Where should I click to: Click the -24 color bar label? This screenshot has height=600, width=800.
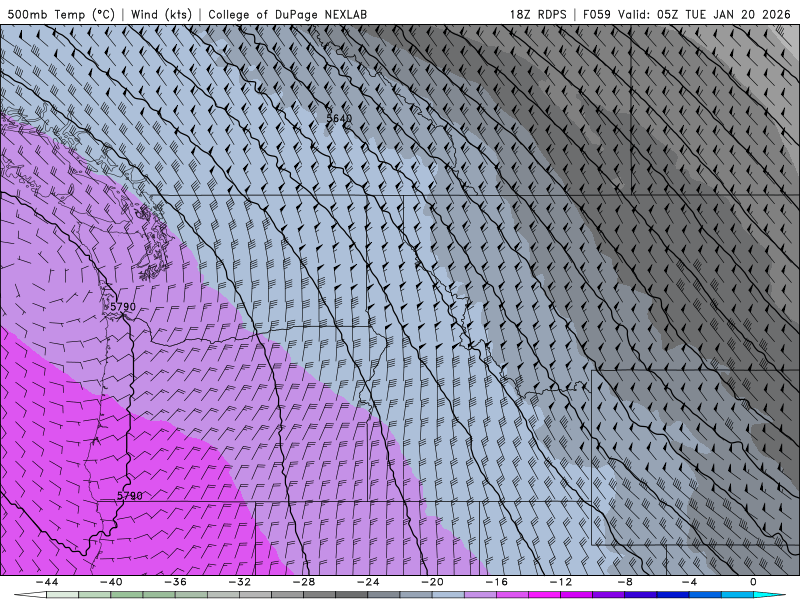(368, 582)
